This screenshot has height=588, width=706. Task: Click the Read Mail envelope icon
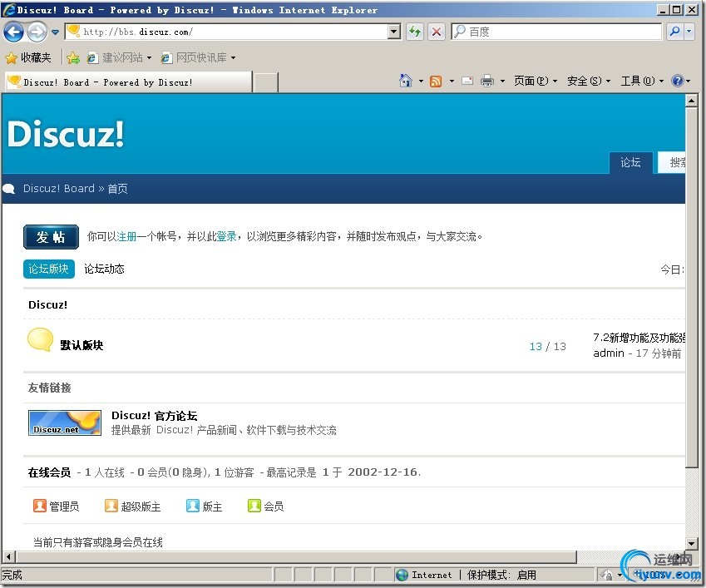(467, 81)
